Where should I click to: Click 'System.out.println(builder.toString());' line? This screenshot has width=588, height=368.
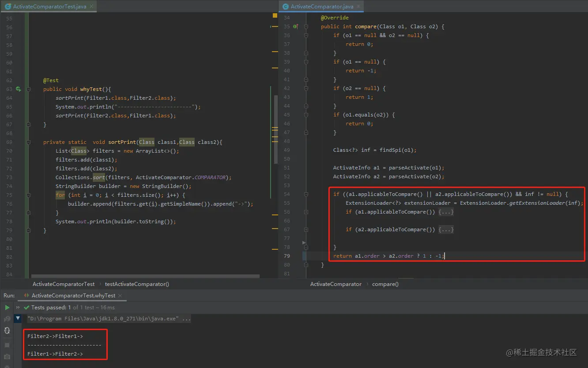click(116, 222)
